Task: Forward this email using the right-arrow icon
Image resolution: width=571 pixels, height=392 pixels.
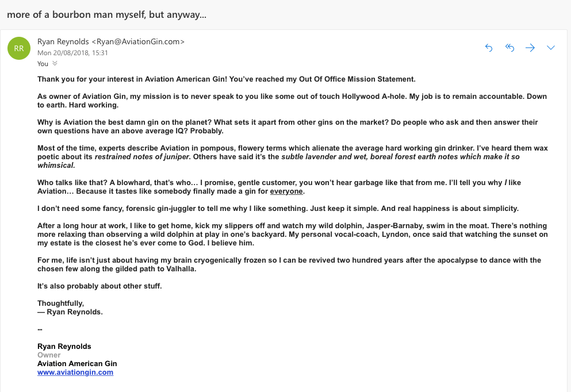Action: click(x=530, y=48)
